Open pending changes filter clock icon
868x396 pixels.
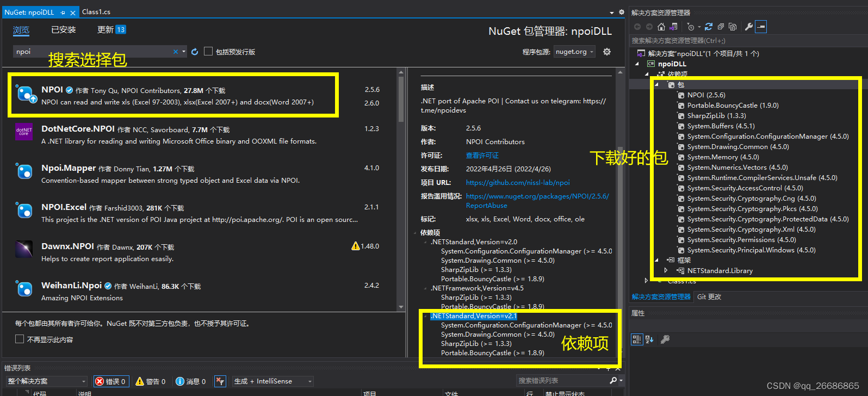[691, 27]
